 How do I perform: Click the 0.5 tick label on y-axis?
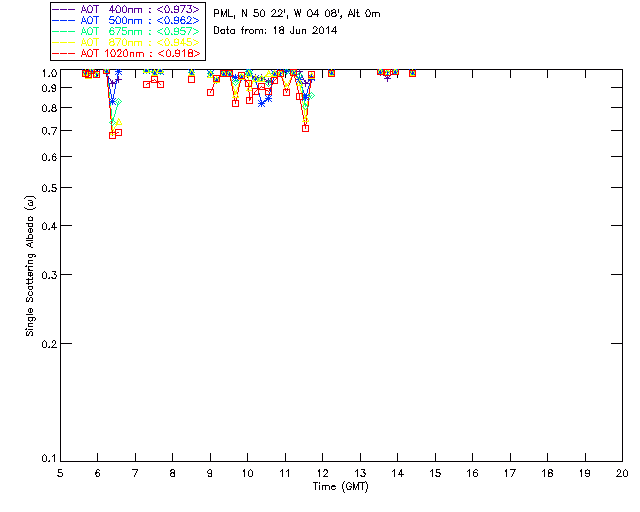pyautogui.click(x=47, y=188)
